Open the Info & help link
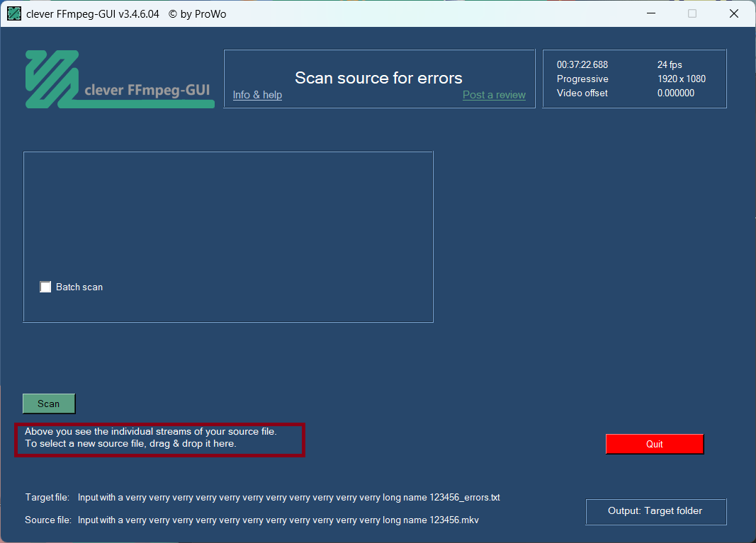Screen dimensions: 756x543 point(257,95)
